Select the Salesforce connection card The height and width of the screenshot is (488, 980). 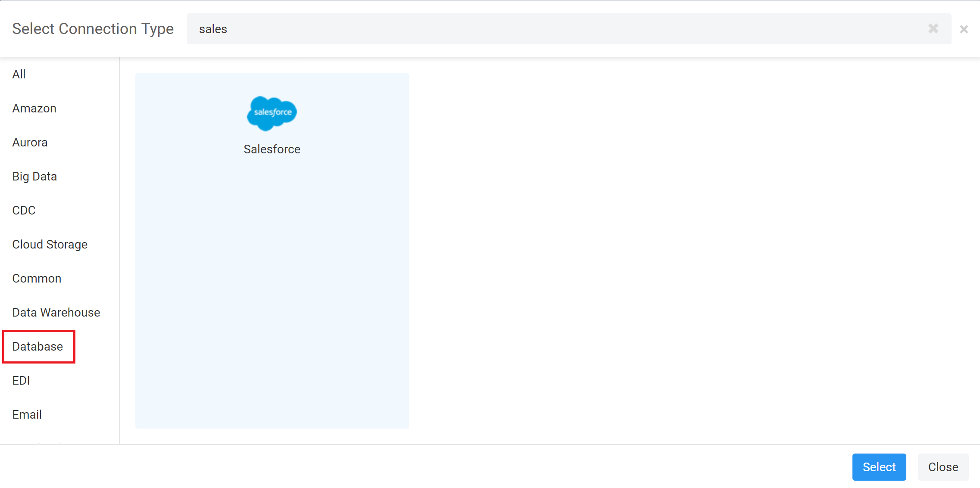point(272,250)
